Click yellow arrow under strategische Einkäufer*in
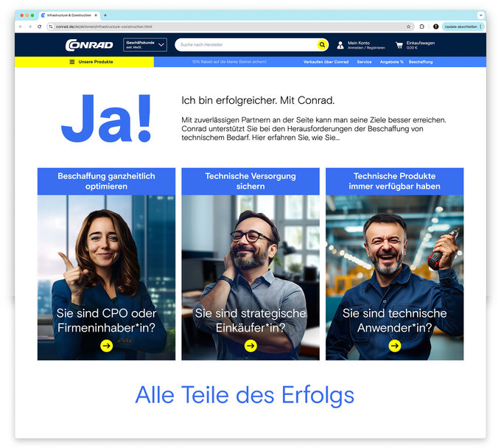Screen dimensions: 501x448 tap(251, 346)
